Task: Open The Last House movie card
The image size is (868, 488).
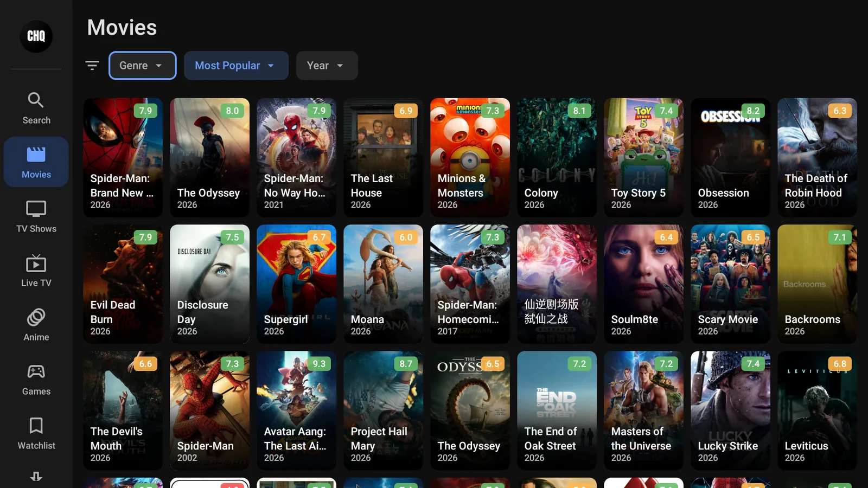Action: pyautogui.click(x=384, y=157)
